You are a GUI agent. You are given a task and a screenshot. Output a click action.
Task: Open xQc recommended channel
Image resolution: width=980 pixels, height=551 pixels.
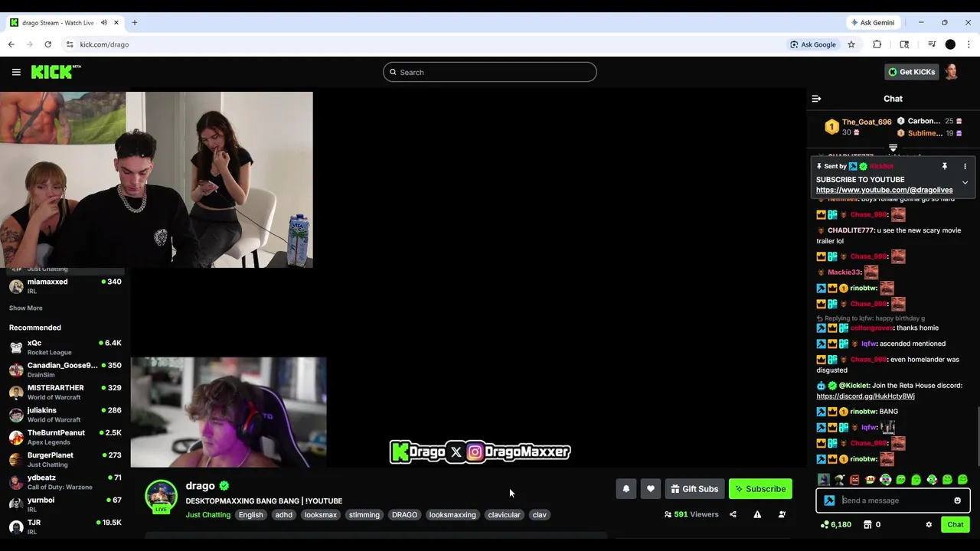[65, 347]
